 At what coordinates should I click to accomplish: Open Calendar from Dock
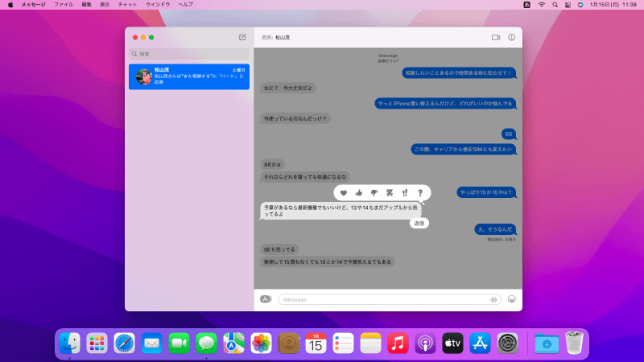(316, 343)
